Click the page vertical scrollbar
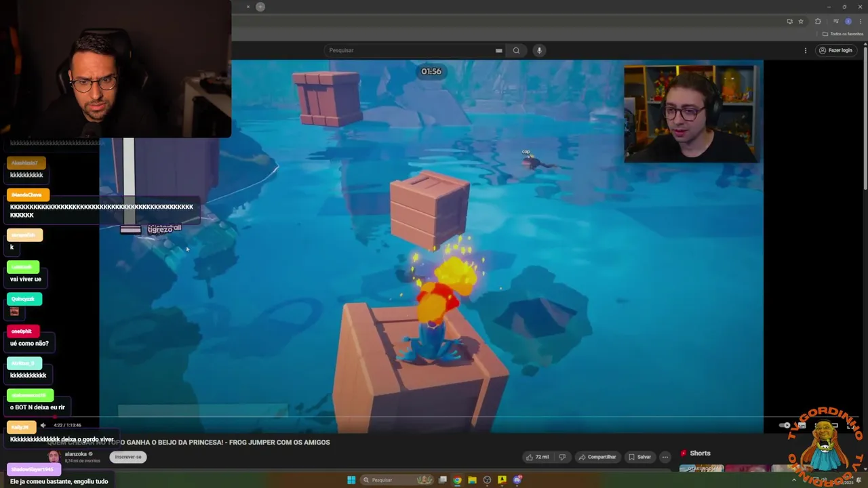Image resolution: width=868 pixels, height=488 pixels. tap(864, 122)
